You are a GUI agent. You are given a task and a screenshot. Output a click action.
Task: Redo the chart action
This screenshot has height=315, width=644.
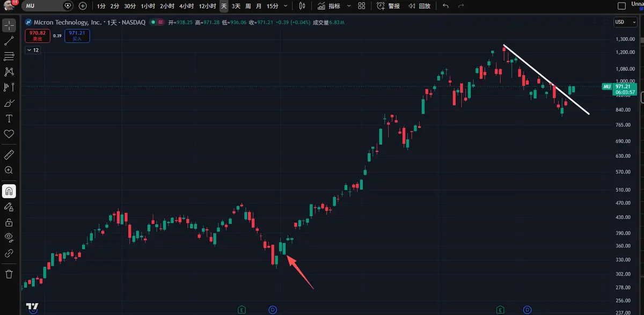pyautogui.click(x=461, y=6)
